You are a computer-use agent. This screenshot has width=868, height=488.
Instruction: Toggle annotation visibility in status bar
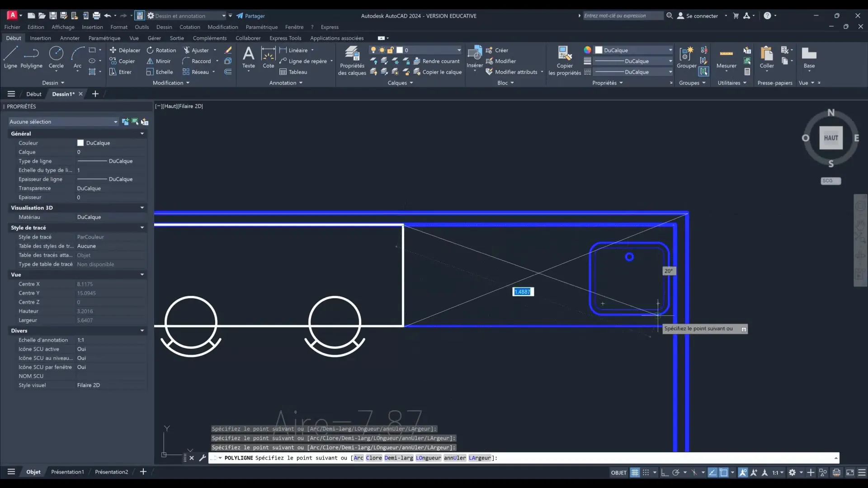743,472
